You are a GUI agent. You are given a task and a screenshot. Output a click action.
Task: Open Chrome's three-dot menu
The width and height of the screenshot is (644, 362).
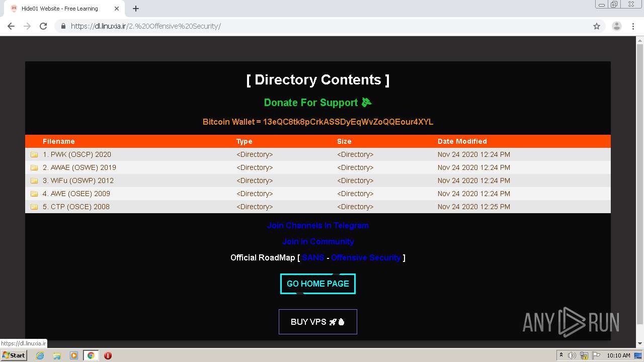[x=633, y=26]
